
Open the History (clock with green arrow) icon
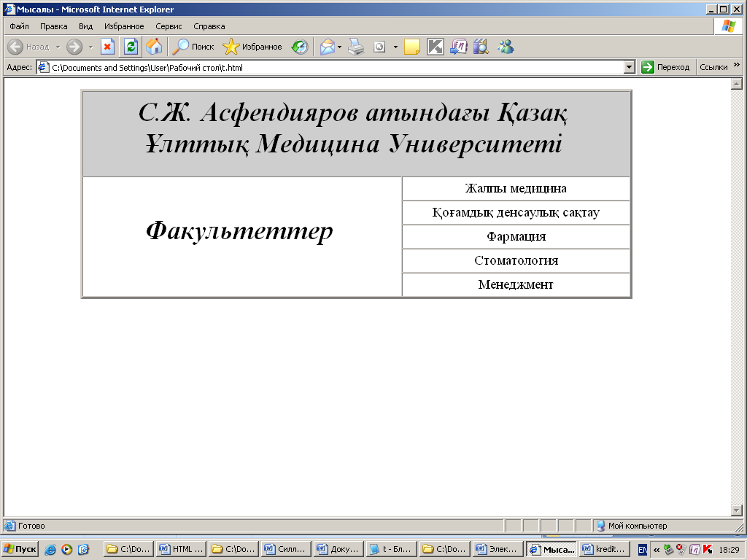300,47
